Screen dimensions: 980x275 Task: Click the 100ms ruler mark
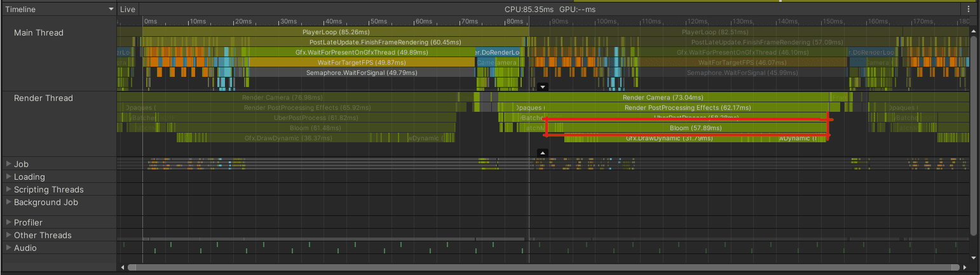coord(606,22)
